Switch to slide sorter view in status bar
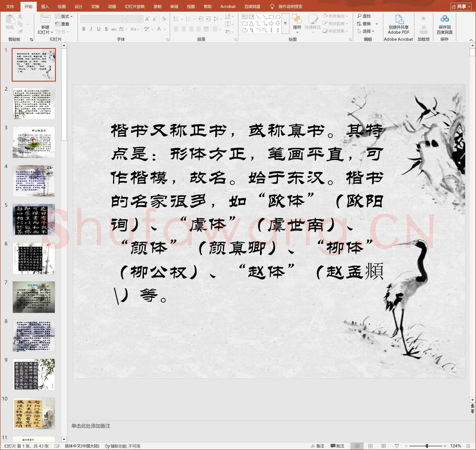 (370, 446)
